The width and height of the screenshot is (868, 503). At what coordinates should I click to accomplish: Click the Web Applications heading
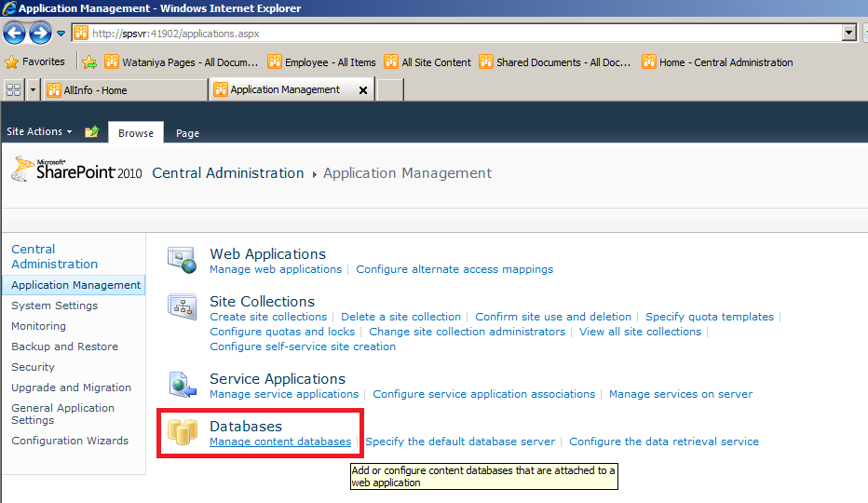coord(268,253)
